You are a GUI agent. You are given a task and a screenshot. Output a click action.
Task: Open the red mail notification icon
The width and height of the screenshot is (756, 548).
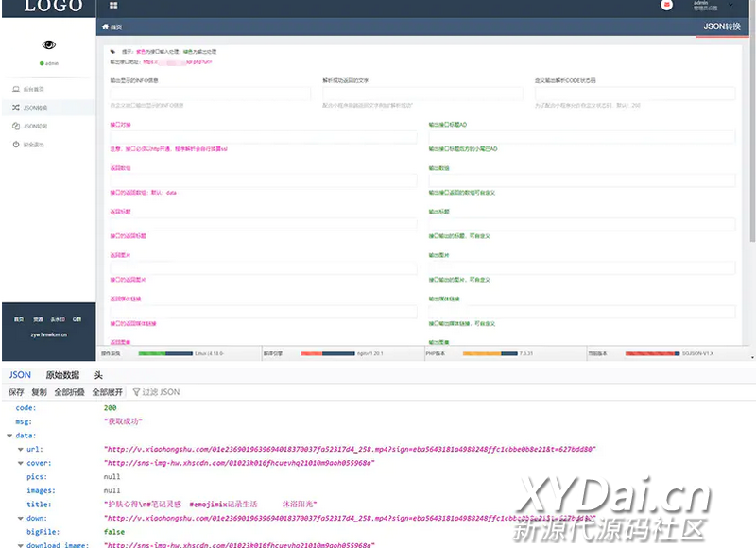[667, 6]
